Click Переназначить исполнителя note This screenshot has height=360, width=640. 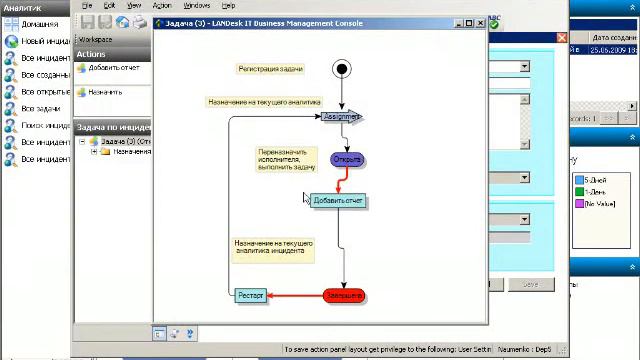pyautogui.click(x=287, y=160)
